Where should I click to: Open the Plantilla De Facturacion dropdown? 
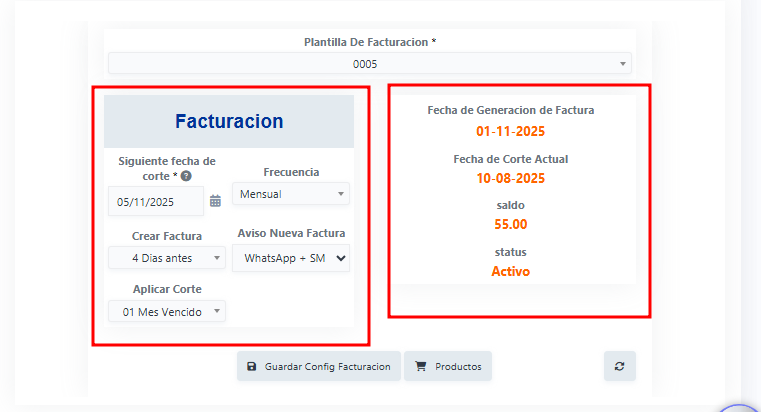point(370,64)
